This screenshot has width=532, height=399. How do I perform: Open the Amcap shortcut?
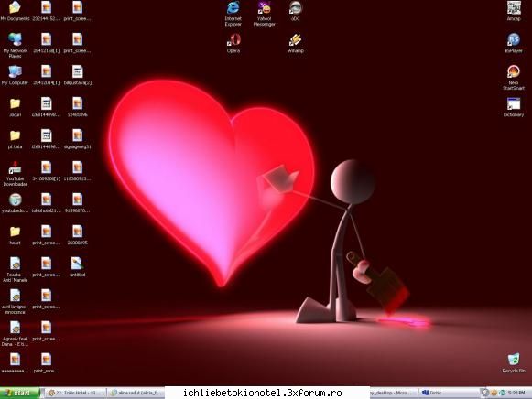coord(514,11)
